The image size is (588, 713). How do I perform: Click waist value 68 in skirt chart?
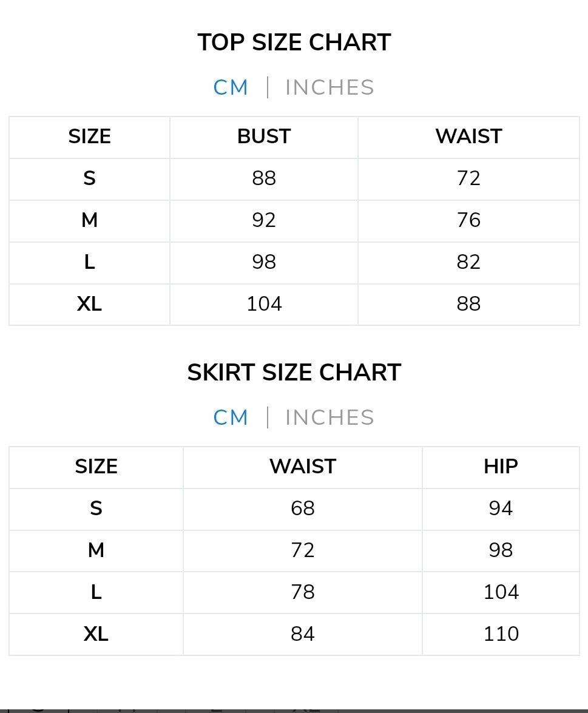pyautogui.click(x=302, y=509)
